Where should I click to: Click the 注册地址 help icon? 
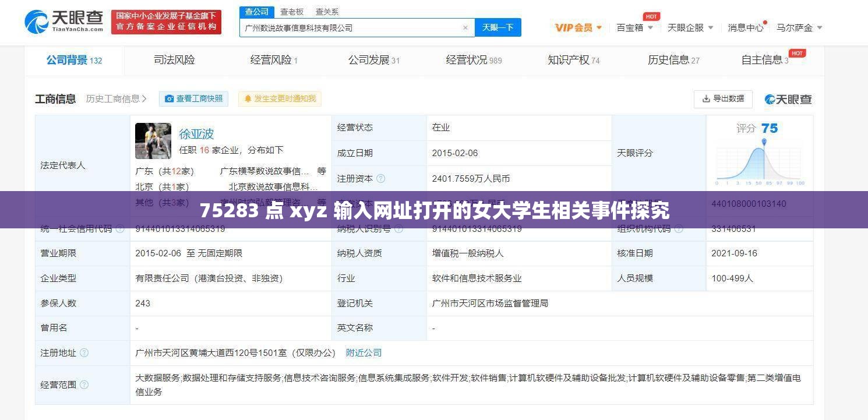click(84, 353)
